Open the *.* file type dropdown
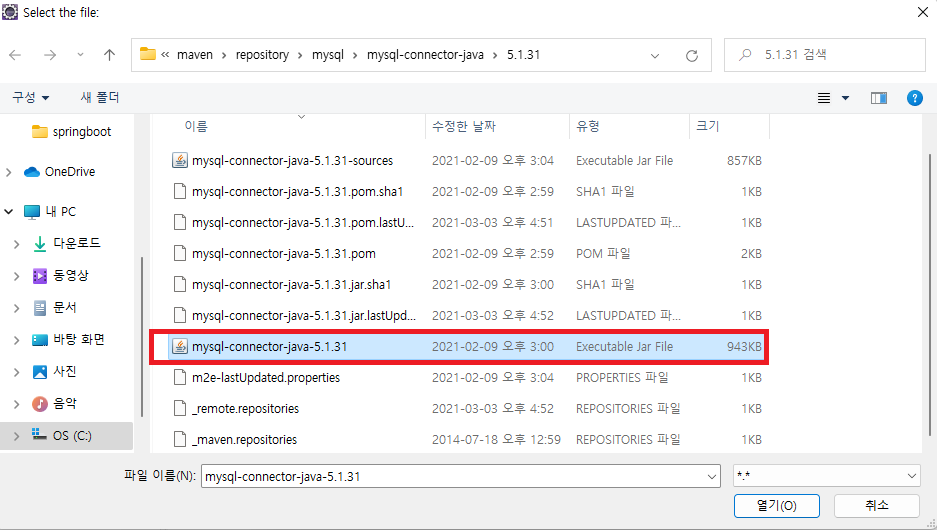 click(x=826, y=476)
